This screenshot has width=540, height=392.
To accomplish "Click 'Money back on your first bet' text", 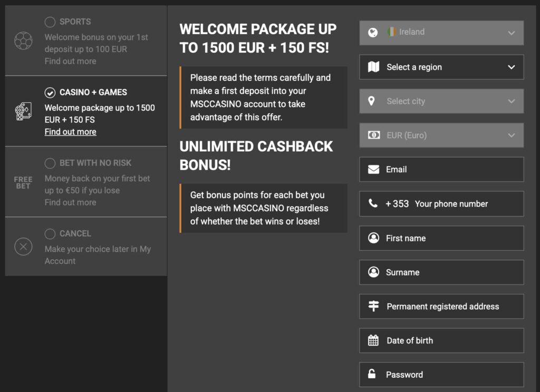I will point(97,184).
